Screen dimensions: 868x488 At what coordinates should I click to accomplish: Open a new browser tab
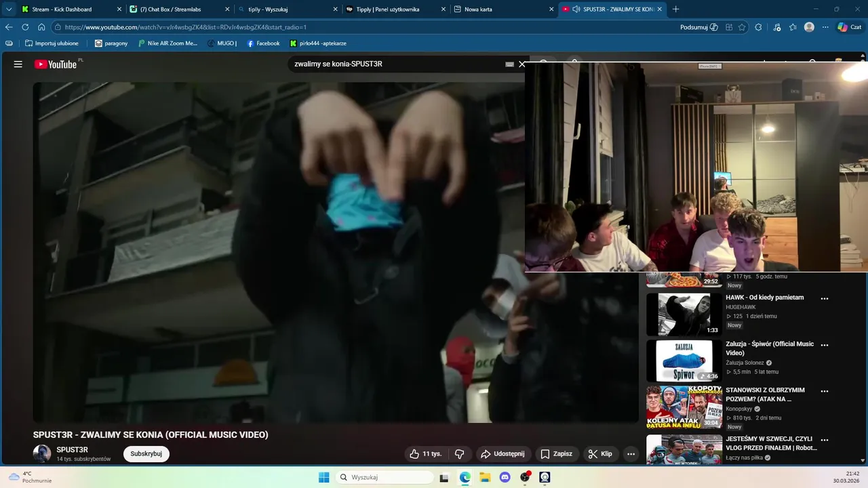[x=675, y=9]
